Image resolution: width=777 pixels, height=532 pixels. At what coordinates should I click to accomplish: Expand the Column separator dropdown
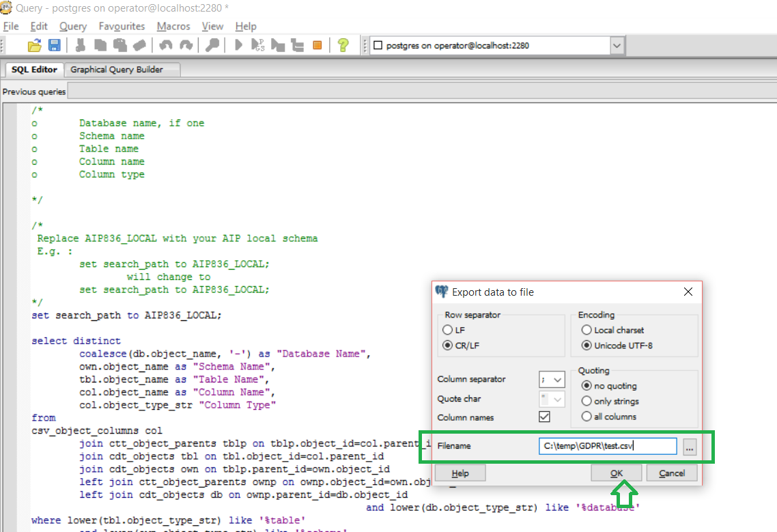558,380
